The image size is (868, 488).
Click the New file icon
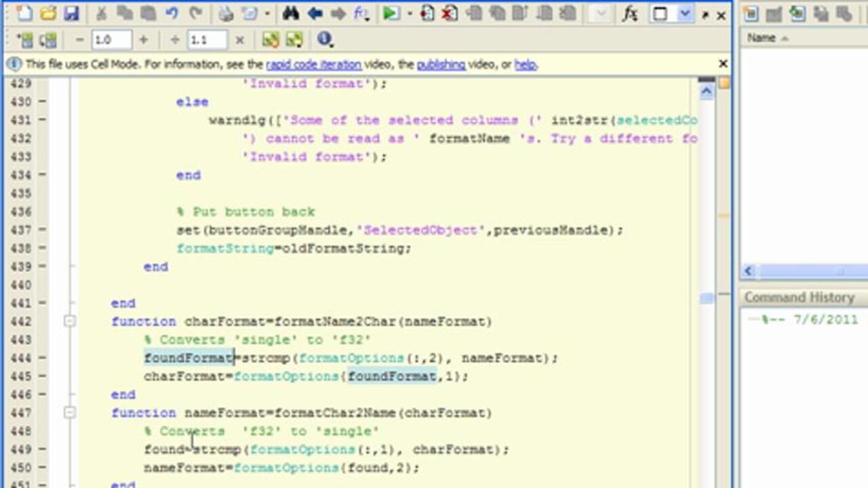tap(24, 13)
